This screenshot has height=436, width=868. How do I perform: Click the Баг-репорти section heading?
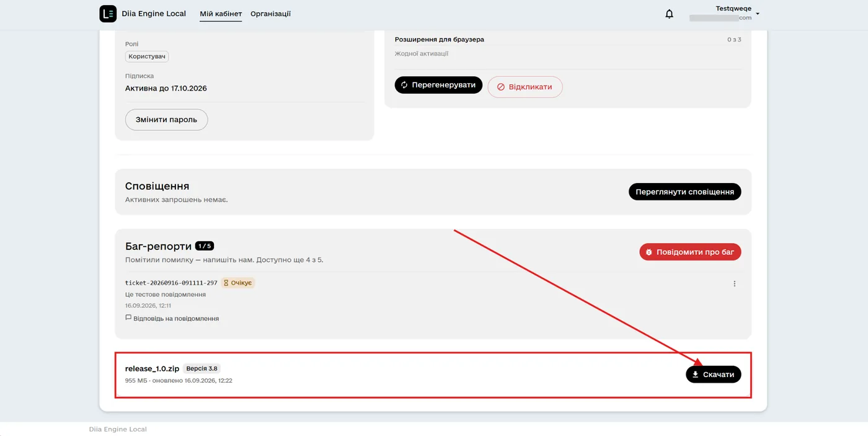[158, 246]
